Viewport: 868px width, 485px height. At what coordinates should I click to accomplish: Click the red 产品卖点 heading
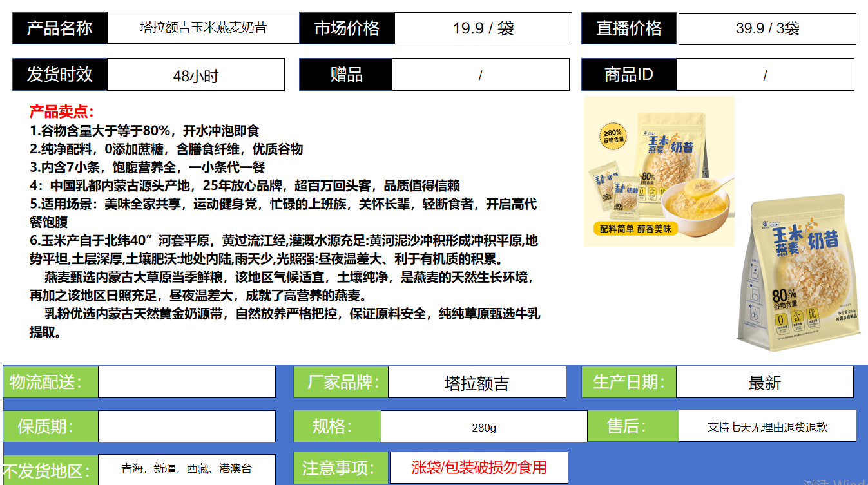61,111
